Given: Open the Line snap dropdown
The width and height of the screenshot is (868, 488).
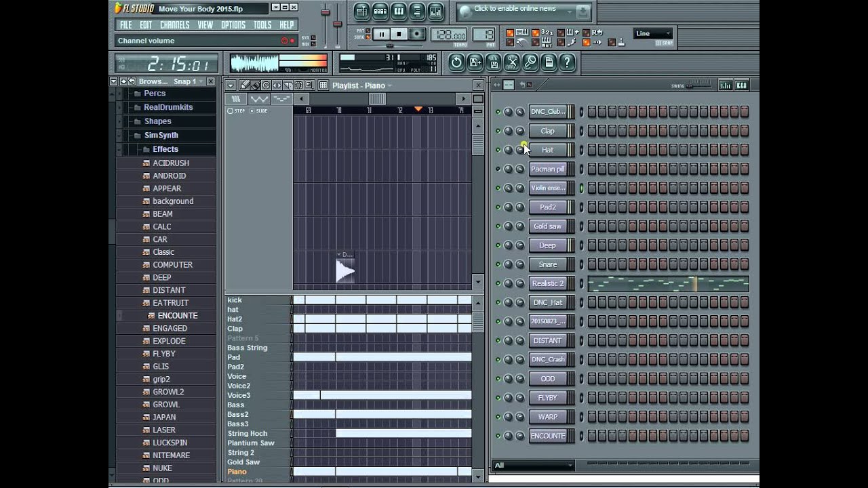Looking at the screenshot, I should pyautogui.click(x=653, y=34).
